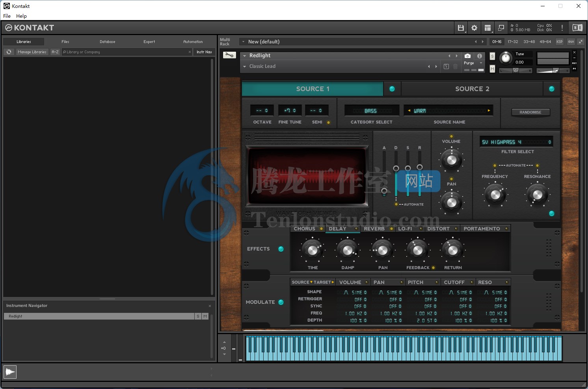Switch to the Expert tab
588x389 pixels.
pos(149,41)
